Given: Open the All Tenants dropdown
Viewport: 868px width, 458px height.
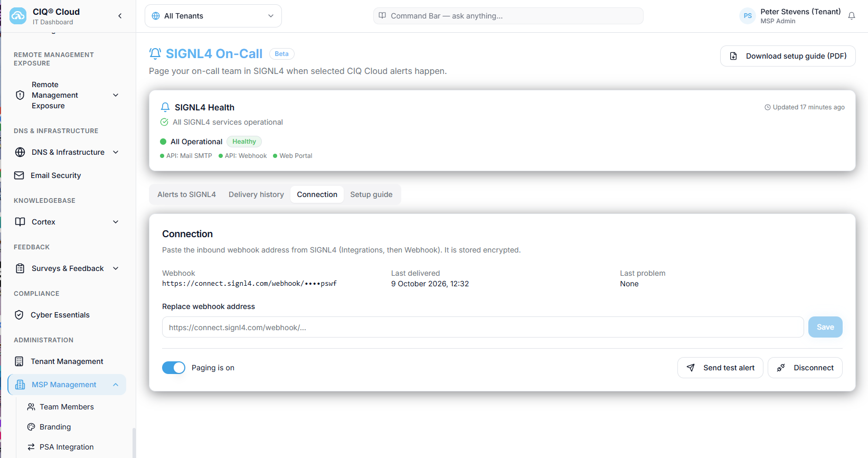Looking at the screenshot, I should click(x=213, y=16).
